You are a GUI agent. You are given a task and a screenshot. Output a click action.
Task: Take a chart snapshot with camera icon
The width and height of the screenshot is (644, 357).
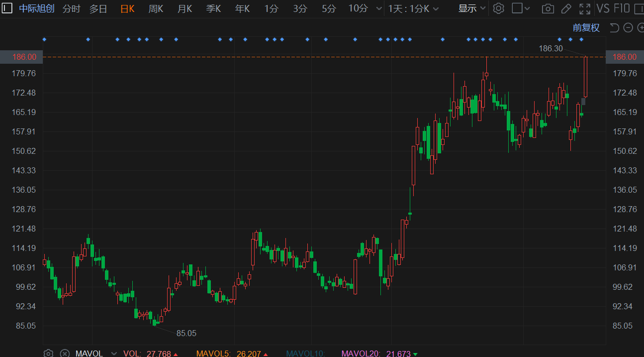pyautogui.click(x=548, y=8)
